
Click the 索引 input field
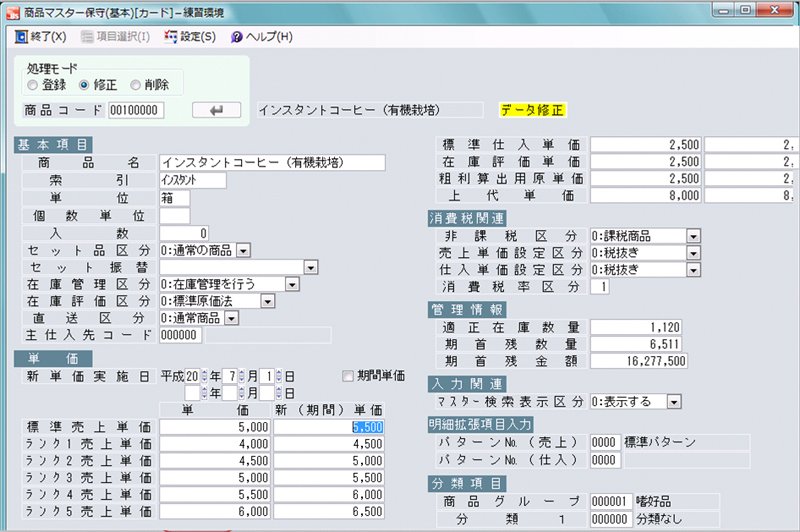193,180
